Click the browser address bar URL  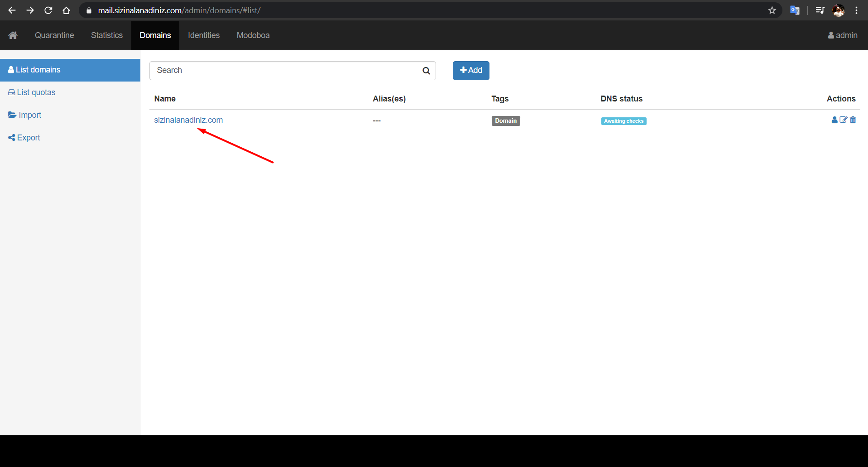[179, 10]
